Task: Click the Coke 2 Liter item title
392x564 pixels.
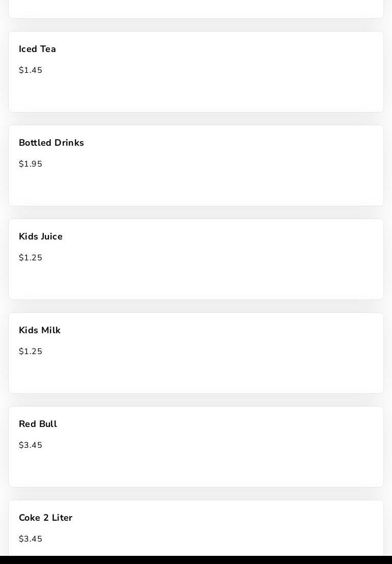Action: coord(46,518)
